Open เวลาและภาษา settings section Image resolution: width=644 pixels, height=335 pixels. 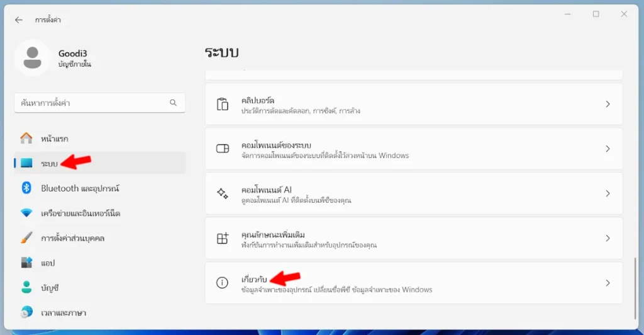click(x=63, y=312)
